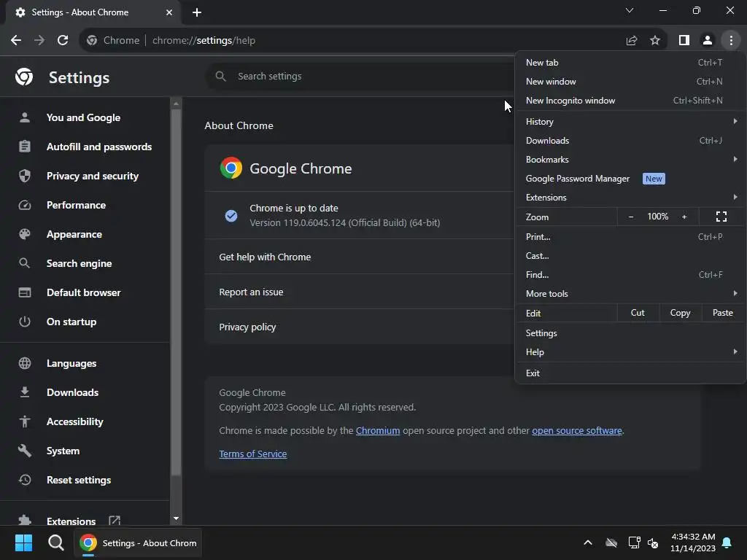Viewport: 747px width, 560px height.
Task: Click Report an issue
Action: click(x=360, y=292)
